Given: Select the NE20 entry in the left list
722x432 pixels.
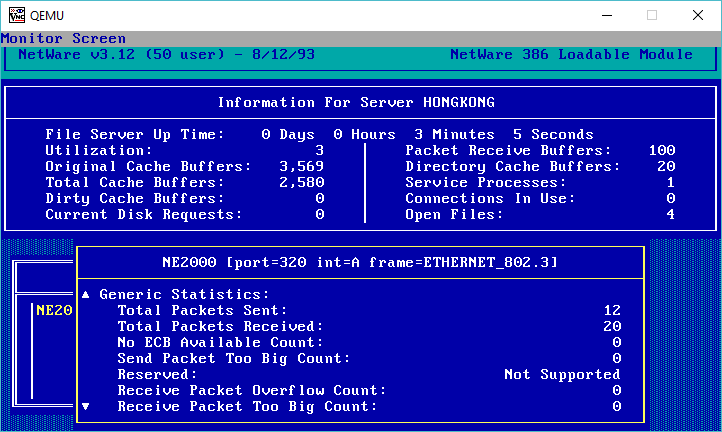Looking at the screenshot, I should tap(54, 310).
